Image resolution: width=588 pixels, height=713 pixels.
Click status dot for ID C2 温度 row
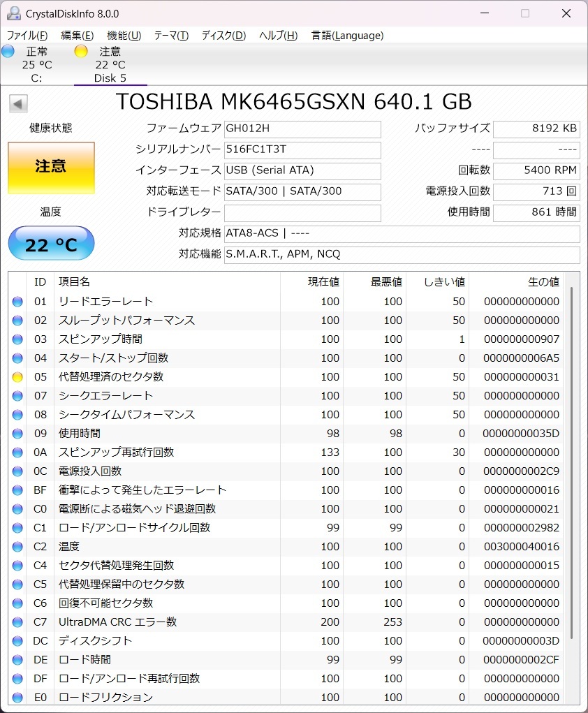[17, 547]
